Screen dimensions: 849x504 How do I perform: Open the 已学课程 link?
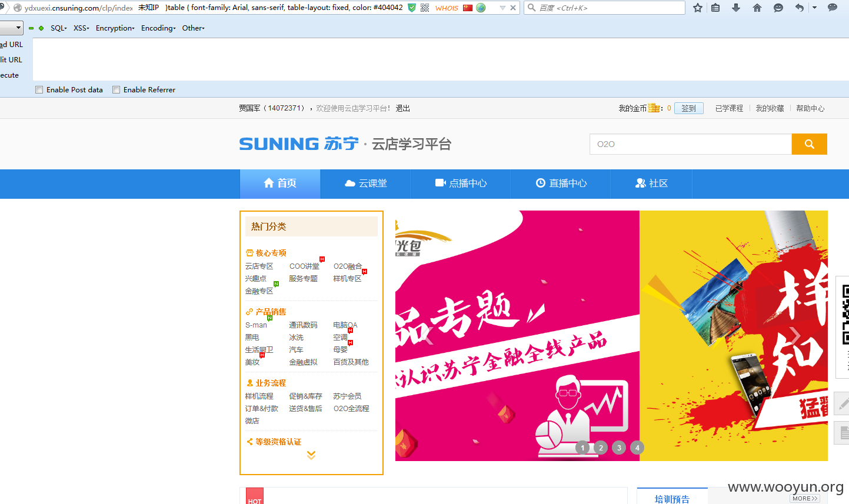729,108
